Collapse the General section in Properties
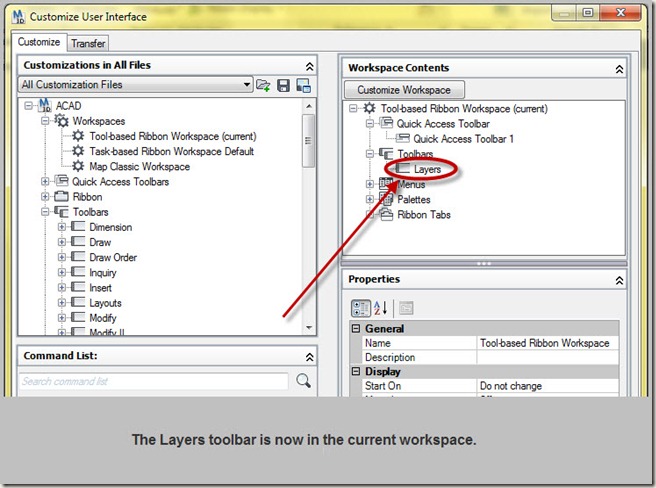 click(x=356, y=329)
